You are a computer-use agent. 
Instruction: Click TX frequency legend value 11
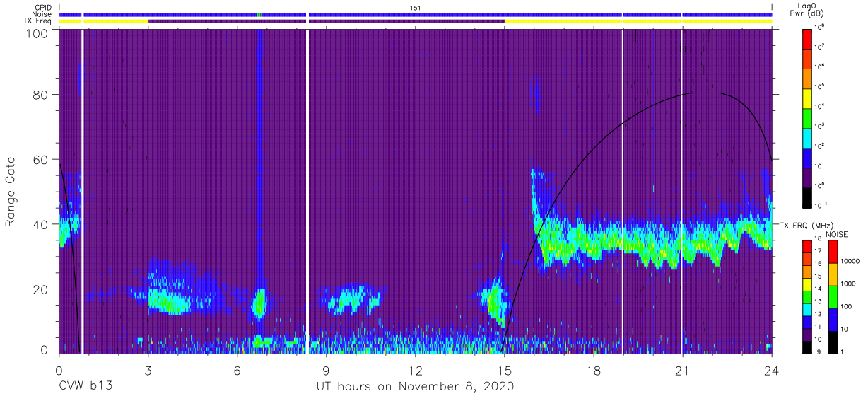819,327
